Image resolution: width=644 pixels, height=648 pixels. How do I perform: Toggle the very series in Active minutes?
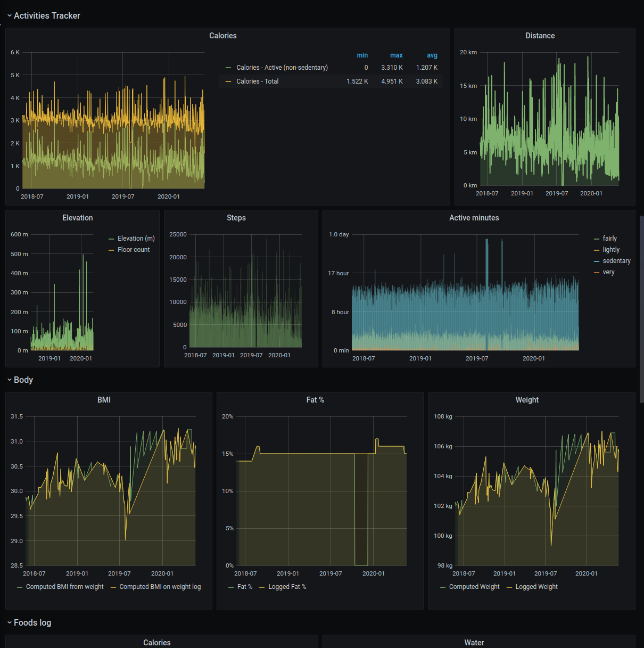click(x=609, y=272)
